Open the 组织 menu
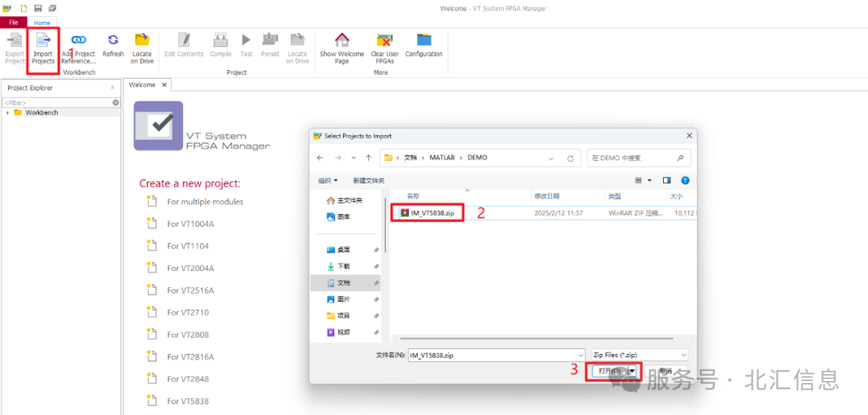Screen dimensions: 868x415 pyautogui.click(x=328, y=181)
